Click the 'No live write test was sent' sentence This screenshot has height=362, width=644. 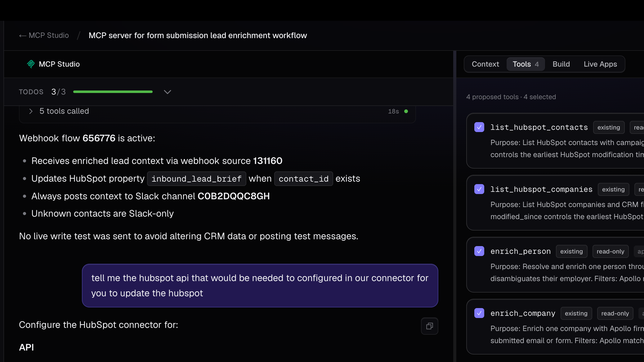[189, 236]
